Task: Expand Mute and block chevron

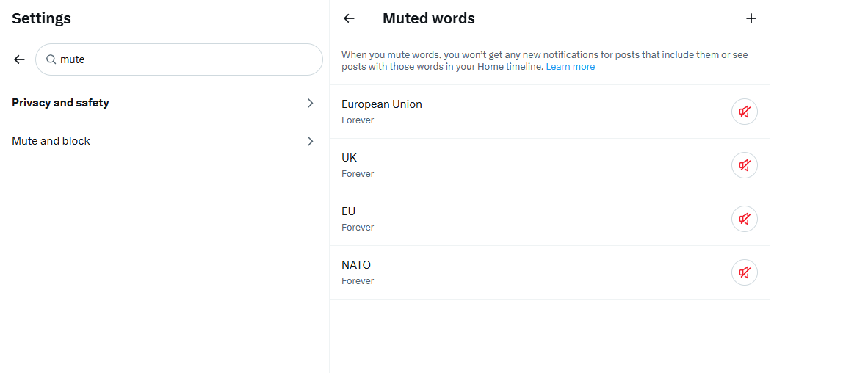Action: click(x=311, y=141)
